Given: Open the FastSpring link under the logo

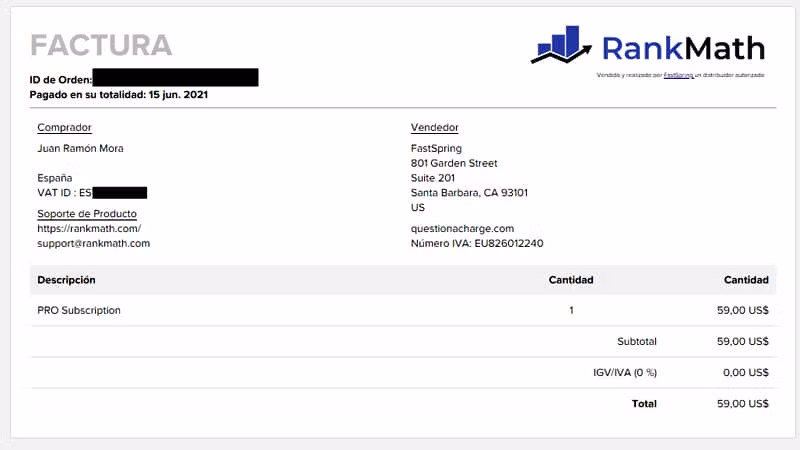Looking at the screenshot, I should 679,75.
